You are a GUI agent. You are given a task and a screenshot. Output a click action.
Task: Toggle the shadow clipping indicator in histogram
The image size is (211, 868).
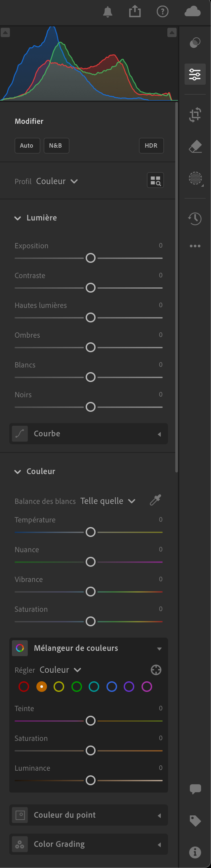5,33
